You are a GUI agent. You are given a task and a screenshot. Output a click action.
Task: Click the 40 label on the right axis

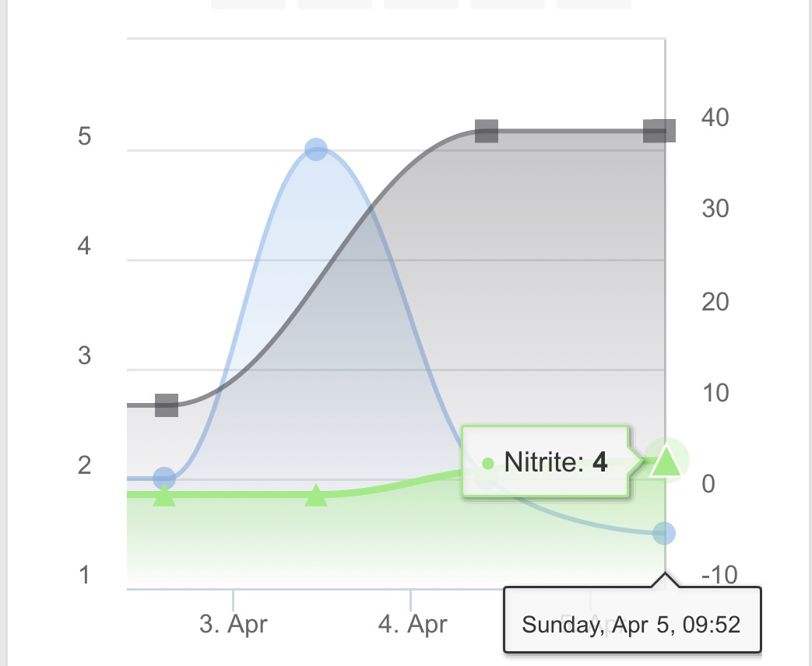[715, 117]
